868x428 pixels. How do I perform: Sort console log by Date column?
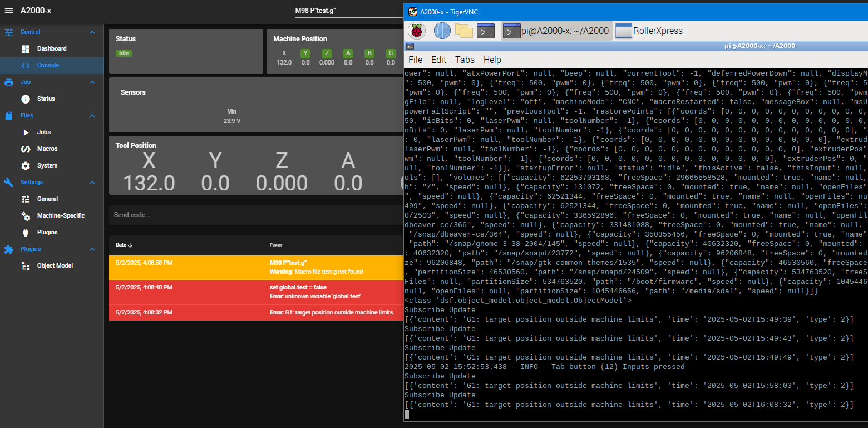(x=124, y=245)
